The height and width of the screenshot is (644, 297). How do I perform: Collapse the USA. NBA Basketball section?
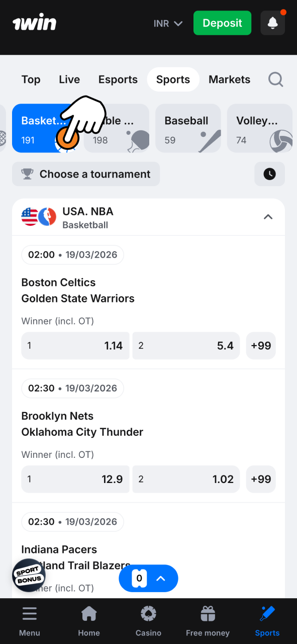coord(268,217)
